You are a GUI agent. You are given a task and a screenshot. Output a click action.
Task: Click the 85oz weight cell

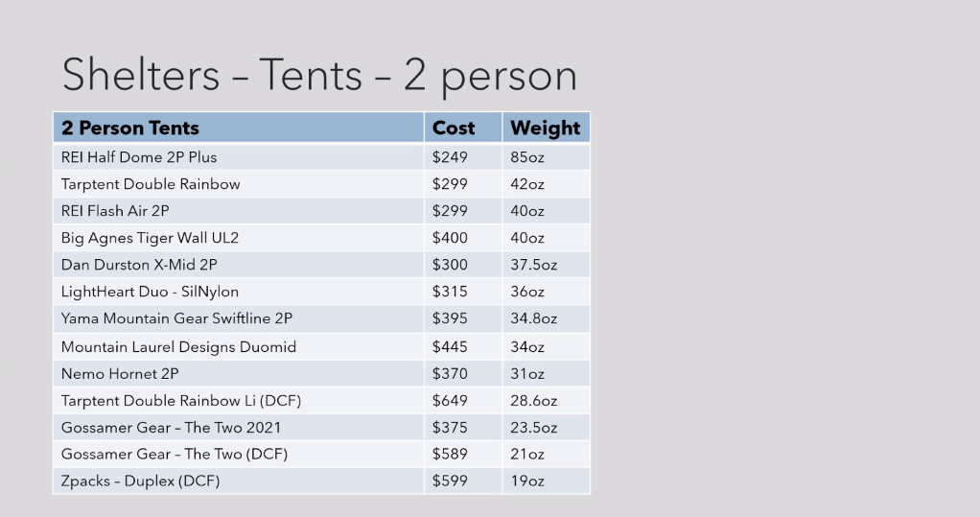pos(526,157)
